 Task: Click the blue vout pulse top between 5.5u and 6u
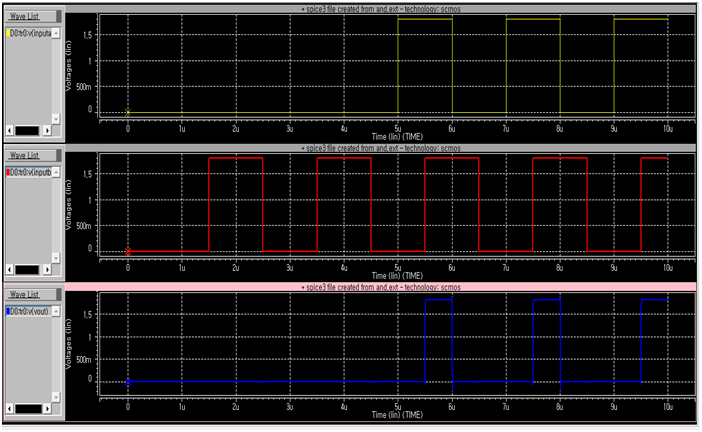(439, 299)
